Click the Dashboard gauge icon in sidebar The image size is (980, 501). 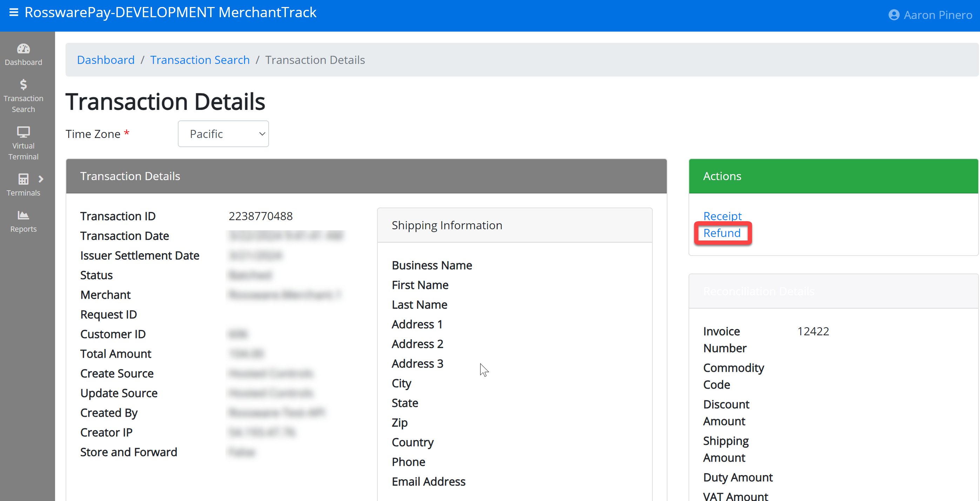[x=23, y=49]
